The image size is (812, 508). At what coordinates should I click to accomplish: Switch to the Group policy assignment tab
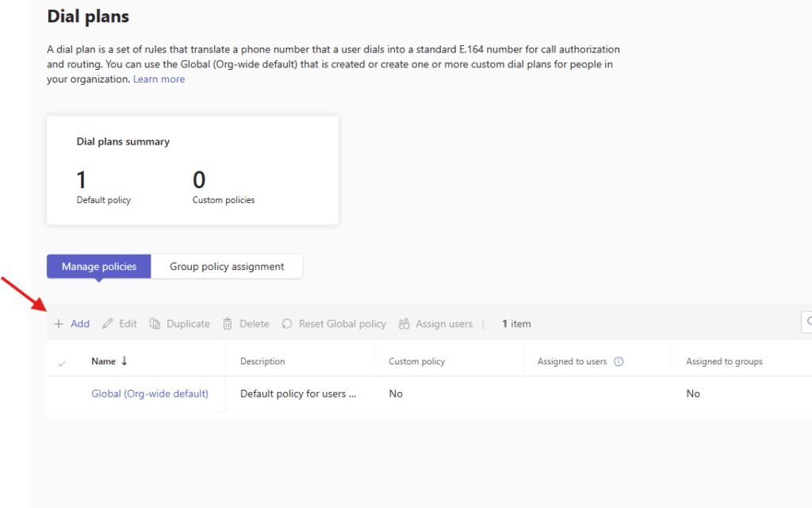pyautogui.click(x=227, y=267)
